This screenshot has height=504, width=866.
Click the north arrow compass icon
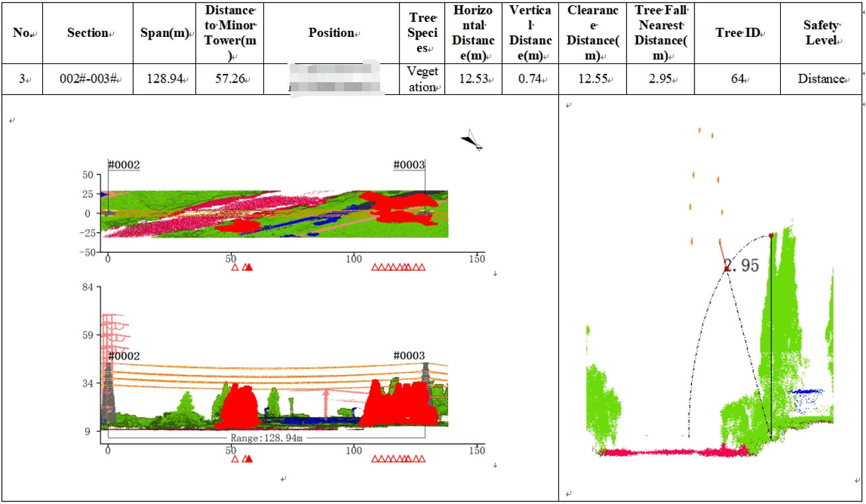tap(471, 140)
